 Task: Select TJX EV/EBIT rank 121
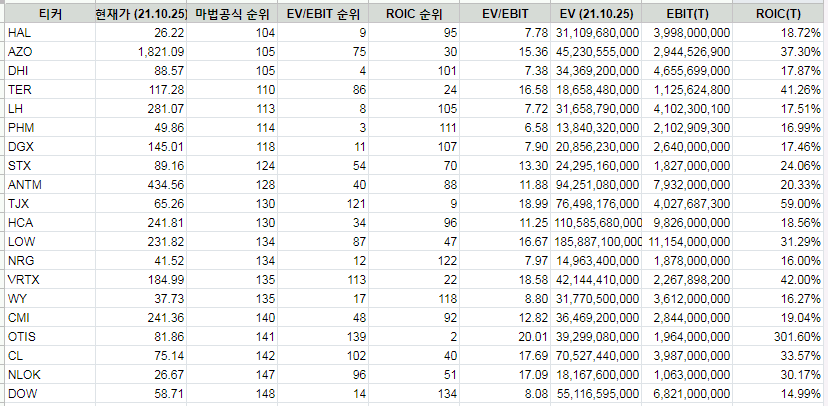coord(323,204)
